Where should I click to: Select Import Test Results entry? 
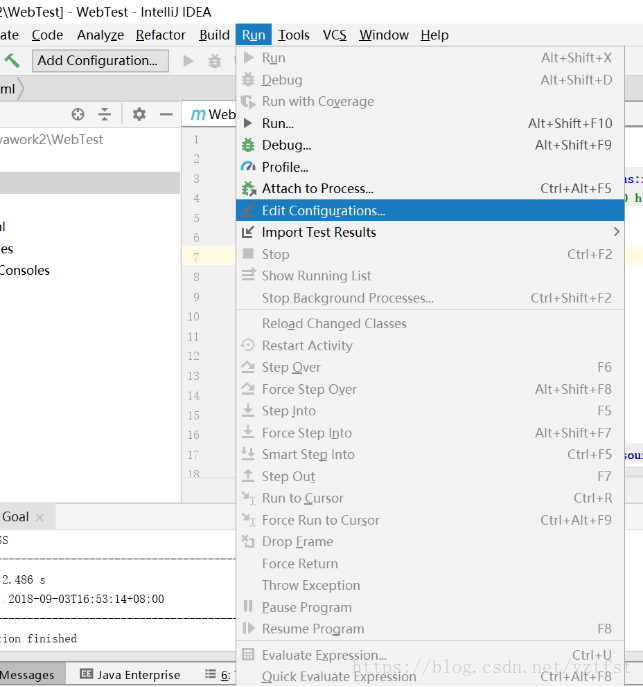(x=430, y=232)
